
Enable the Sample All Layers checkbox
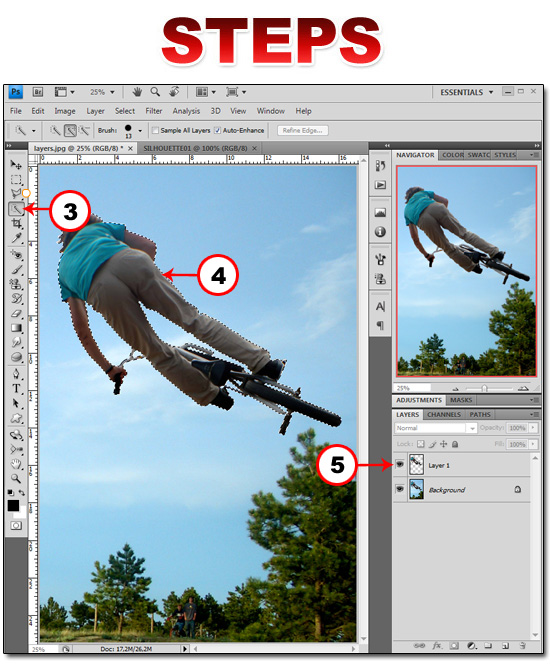[155, 130]
